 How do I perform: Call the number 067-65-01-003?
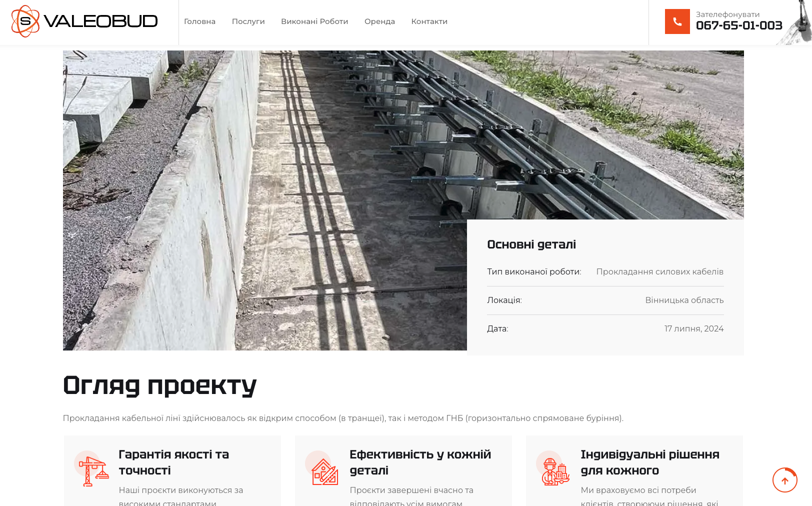[x=739, y=25]
